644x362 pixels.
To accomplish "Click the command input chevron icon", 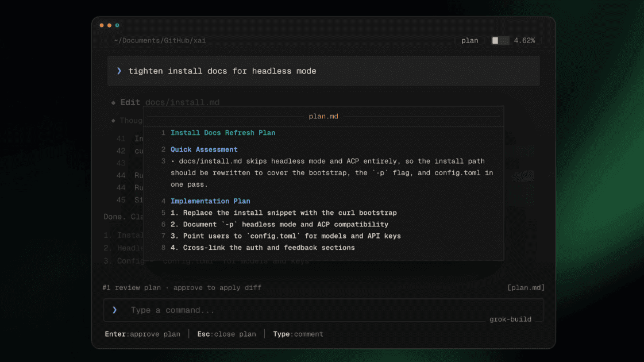I will [x=115, y=310].
